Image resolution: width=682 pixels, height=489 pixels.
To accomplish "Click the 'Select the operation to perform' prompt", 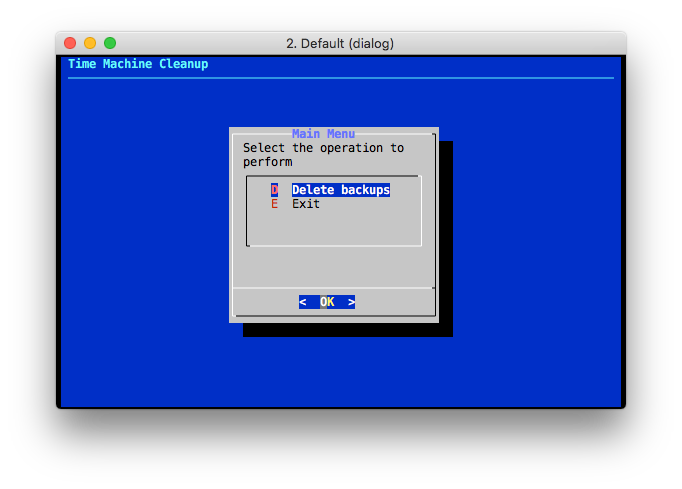I will 323,148.
